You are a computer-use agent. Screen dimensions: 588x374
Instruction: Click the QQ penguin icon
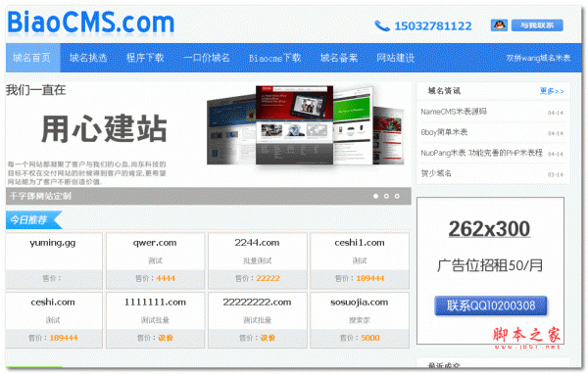499,25
